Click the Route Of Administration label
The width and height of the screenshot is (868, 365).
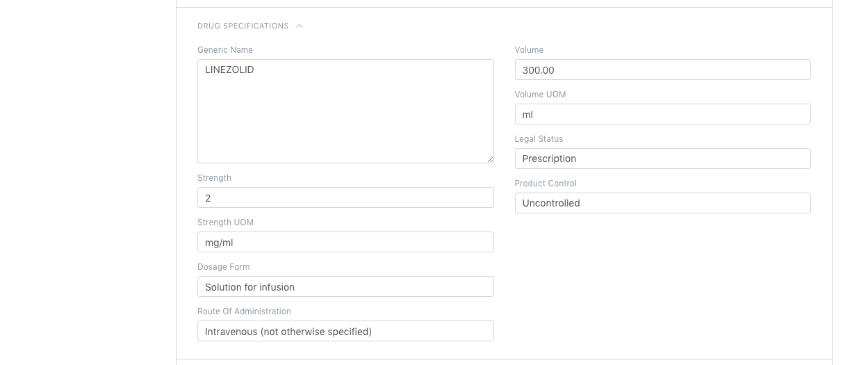(x=244, y=311)
